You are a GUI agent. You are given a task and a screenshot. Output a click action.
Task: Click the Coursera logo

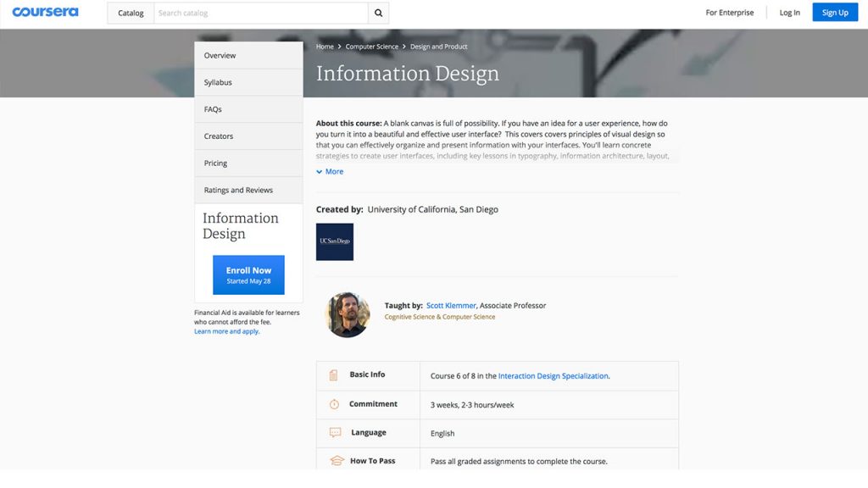tap(45, 12)
